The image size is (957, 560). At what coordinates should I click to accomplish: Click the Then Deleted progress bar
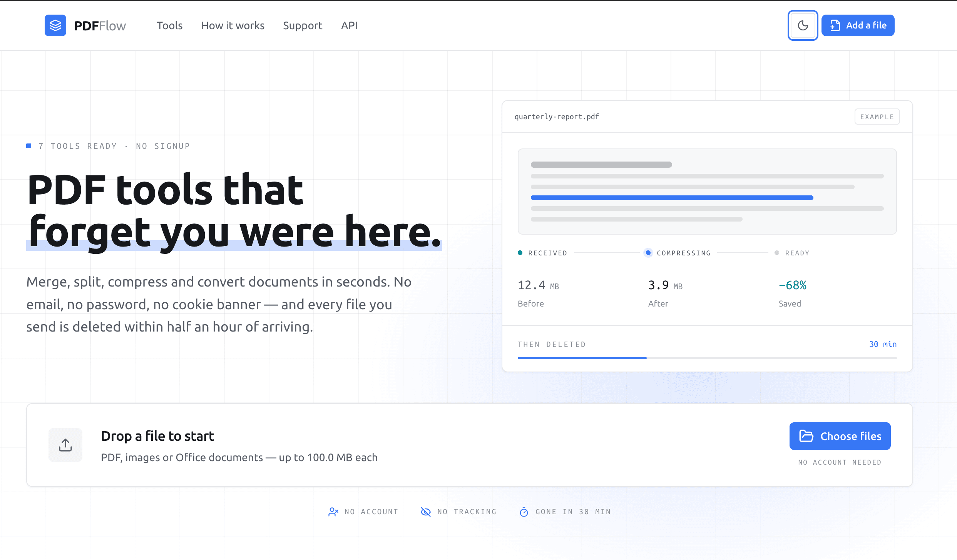(707, 358)
